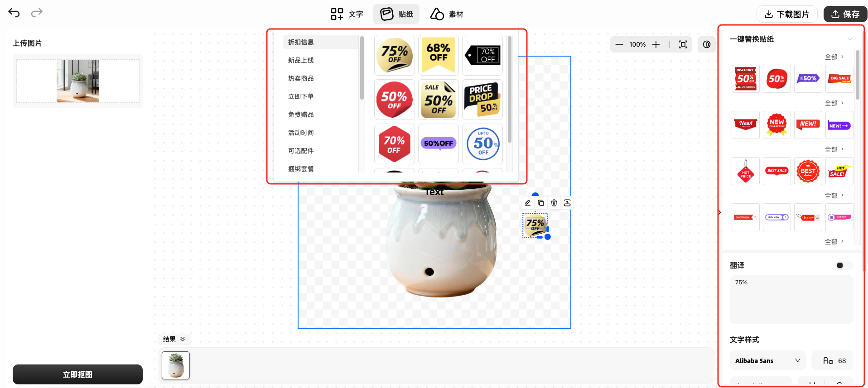The image size is (868, 388).
Task: Click the redo arrow icon
Action: coord(37,12)
